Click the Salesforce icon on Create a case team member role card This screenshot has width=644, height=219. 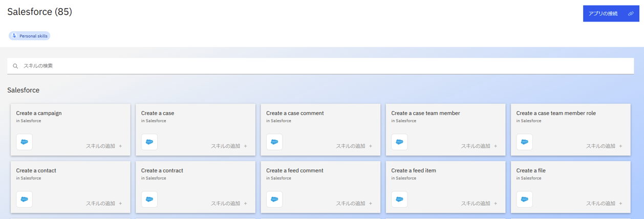click(525, 142)
